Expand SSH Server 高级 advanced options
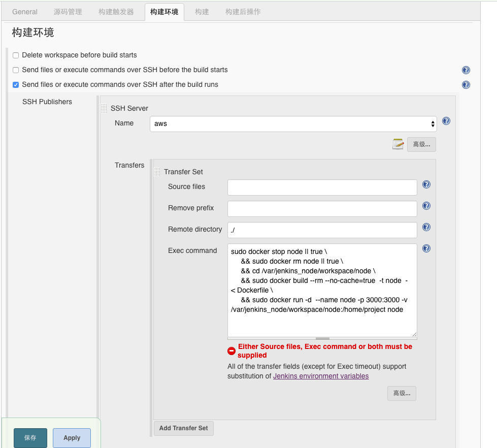 (421, 145)
